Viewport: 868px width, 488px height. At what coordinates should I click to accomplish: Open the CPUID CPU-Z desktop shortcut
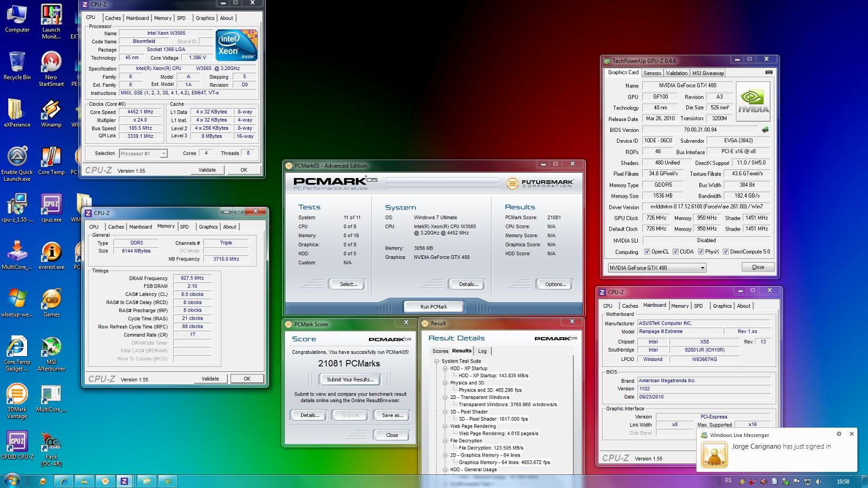(17, 445)
